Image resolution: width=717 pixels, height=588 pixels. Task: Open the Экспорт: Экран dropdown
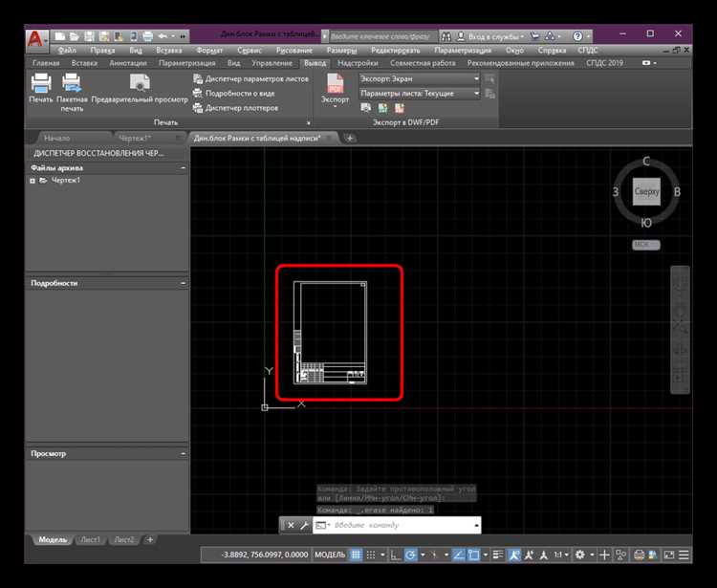pos(419,79)
